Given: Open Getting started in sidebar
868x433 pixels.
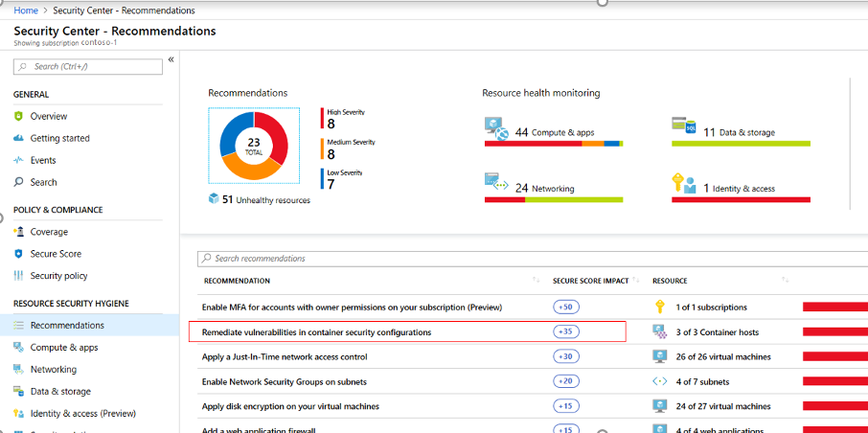Looking at the screenshot, I should point(59,139).
